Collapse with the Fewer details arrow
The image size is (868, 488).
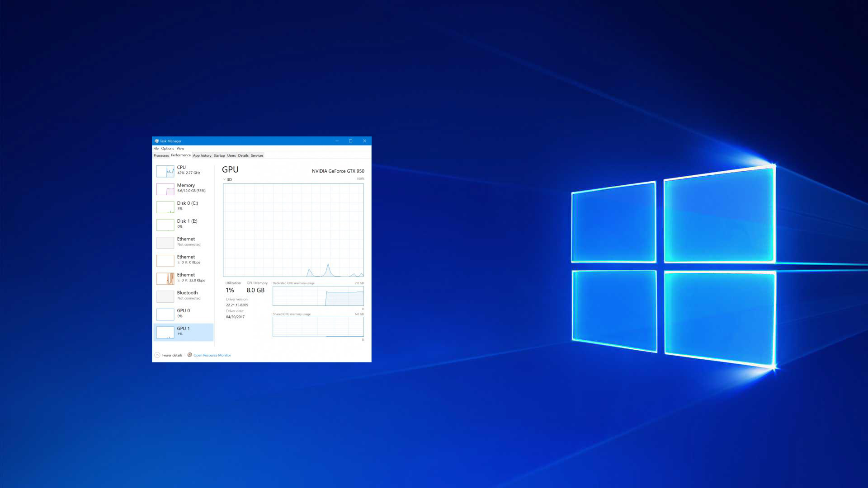point(157,355)
